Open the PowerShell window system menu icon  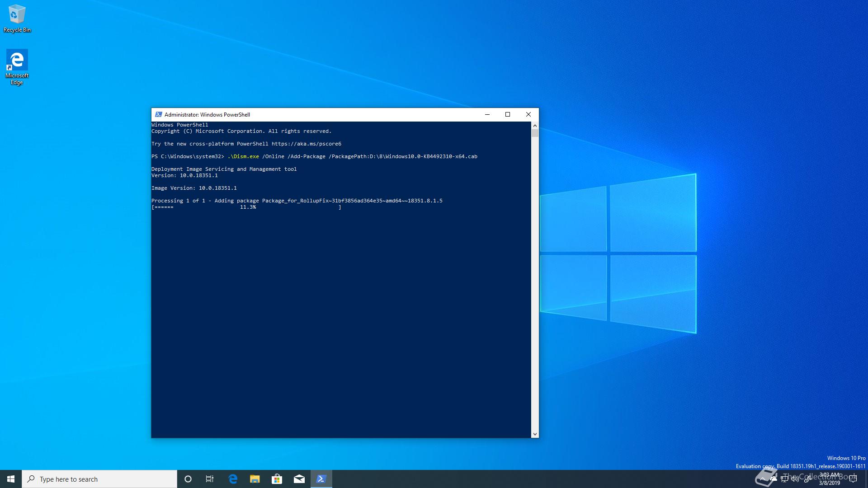coord(158,115)
